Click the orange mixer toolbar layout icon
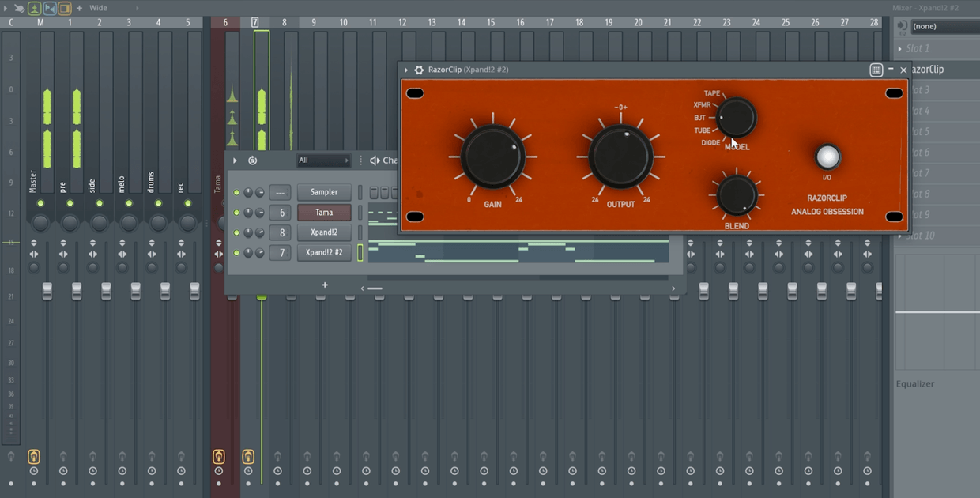The width and height of the screenshot is (980, 498). pos(65,8)
